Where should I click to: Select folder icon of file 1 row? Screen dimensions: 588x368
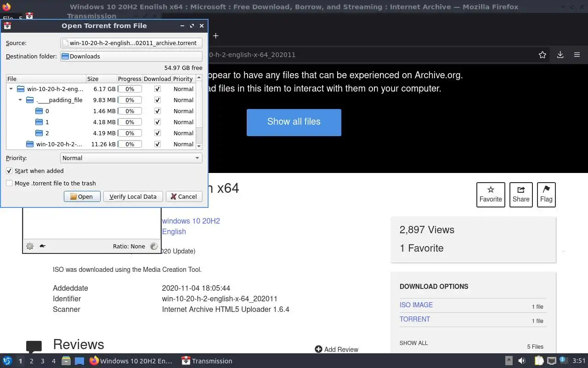coord(39,122)
